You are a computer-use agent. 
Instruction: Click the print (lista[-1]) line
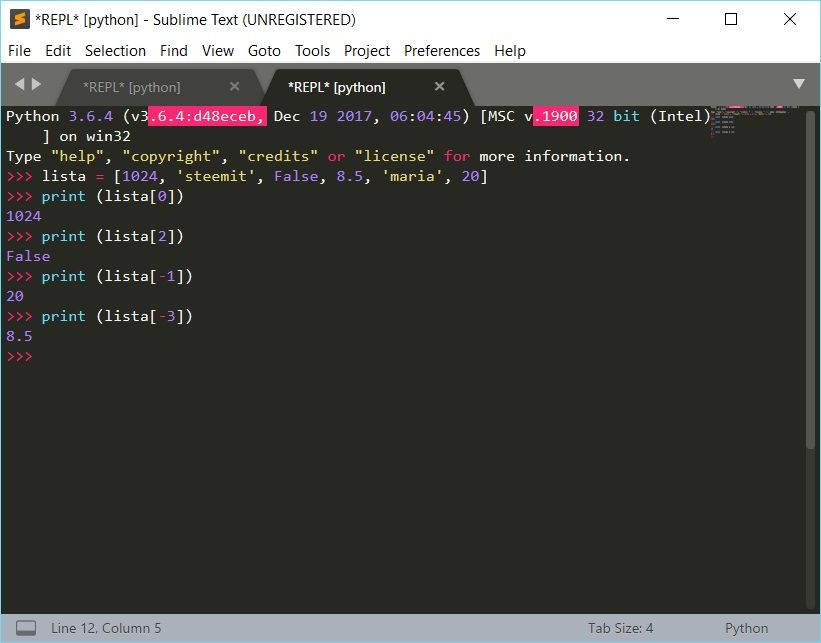click(99, 276)
